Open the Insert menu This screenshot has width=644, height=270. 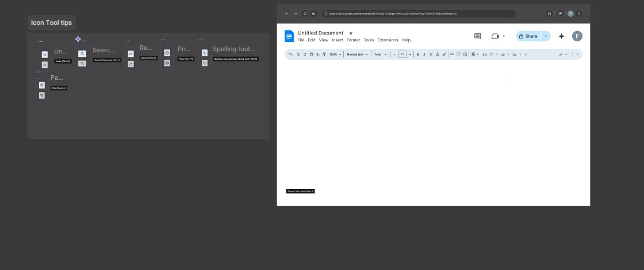tap(337, 40)
